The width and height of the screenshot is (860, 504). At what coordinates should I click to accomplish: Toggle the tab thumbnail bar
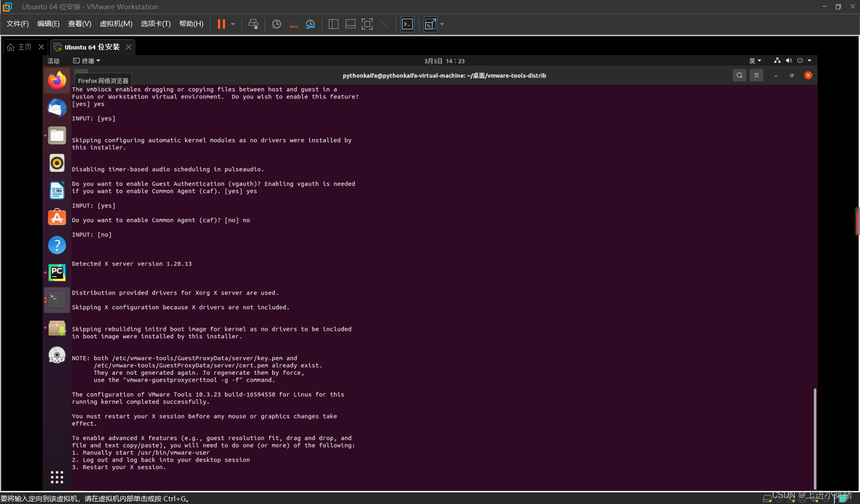tap(350, 24)
